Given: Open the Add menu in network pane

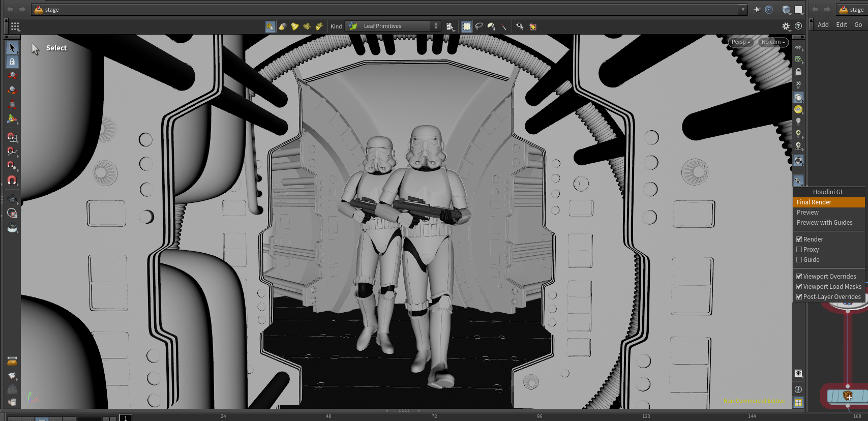Looking at the screenshot, I should pos(823,25).
